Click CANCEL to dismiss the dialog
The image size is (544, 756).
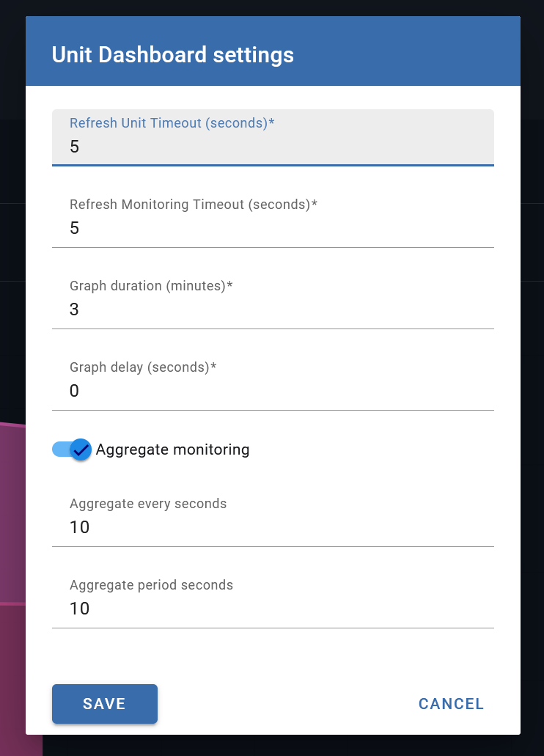[451, 703]
